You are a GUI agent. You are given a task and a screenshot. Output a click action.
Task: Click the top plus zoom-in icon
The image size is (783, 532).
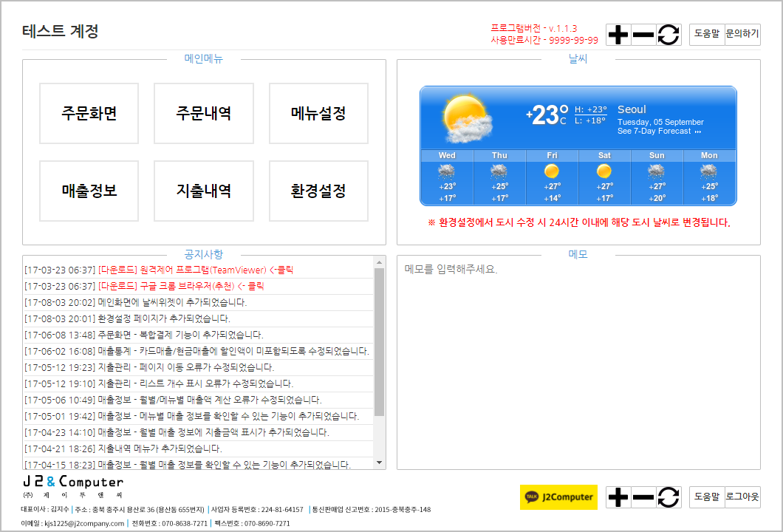coord(618,35)
